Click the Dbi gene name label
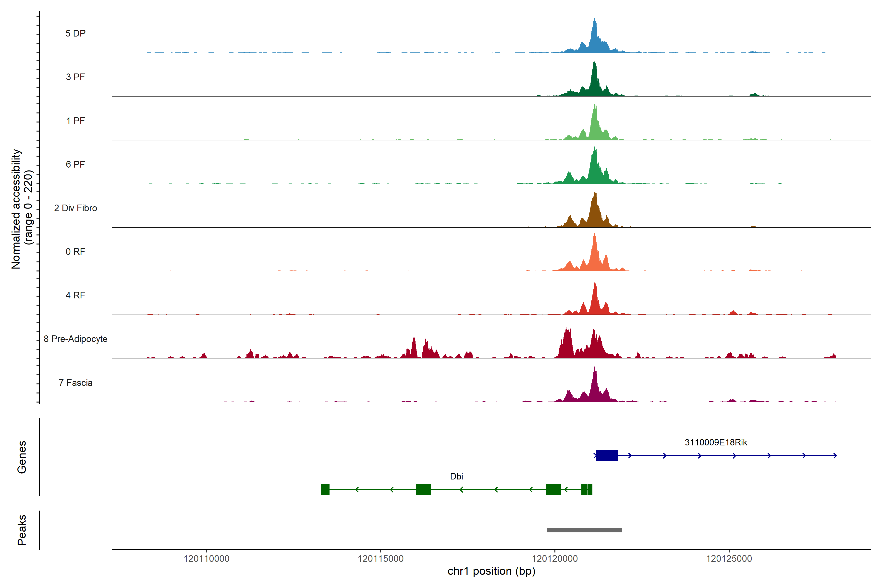 pos(456,476)
